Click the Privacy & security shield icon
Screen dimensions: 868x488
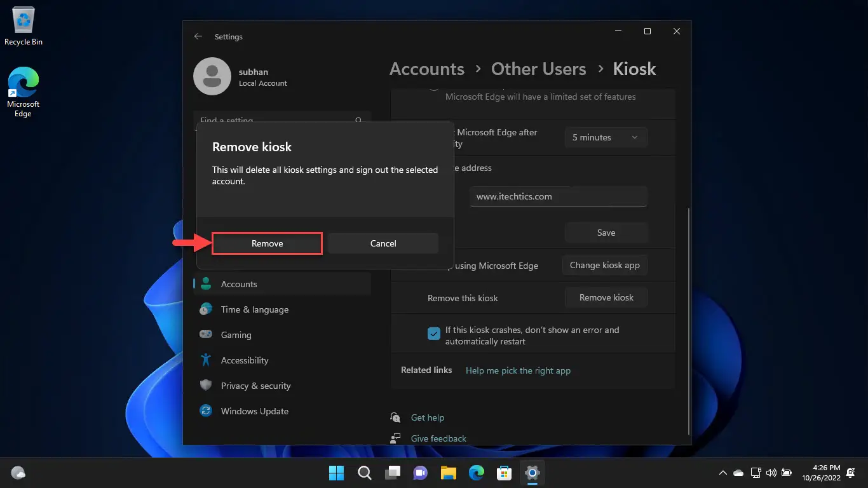tap(206, 386)
